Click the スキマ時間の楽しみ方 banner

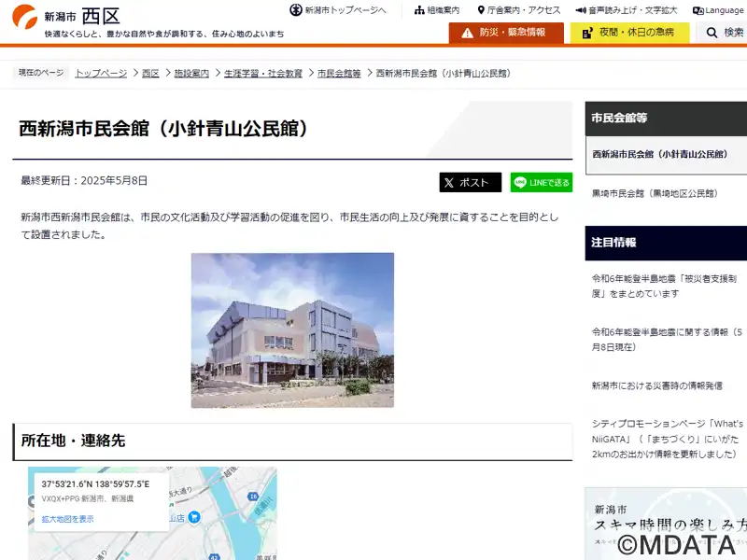pos(666,524)
